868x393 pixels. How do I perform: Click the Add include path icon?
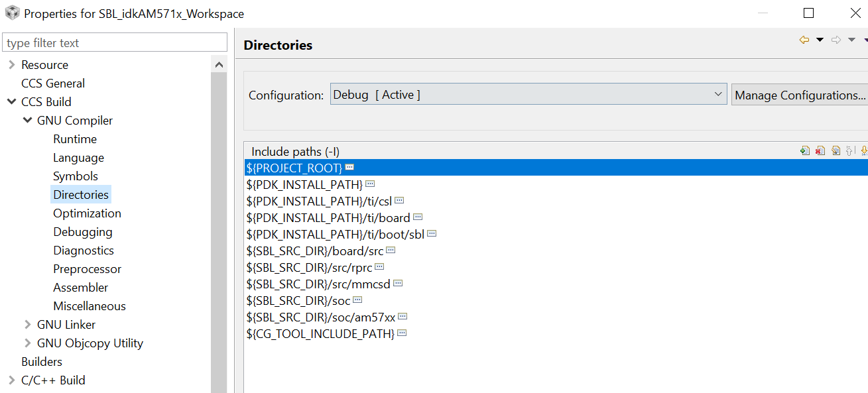(x=805, y=151)
